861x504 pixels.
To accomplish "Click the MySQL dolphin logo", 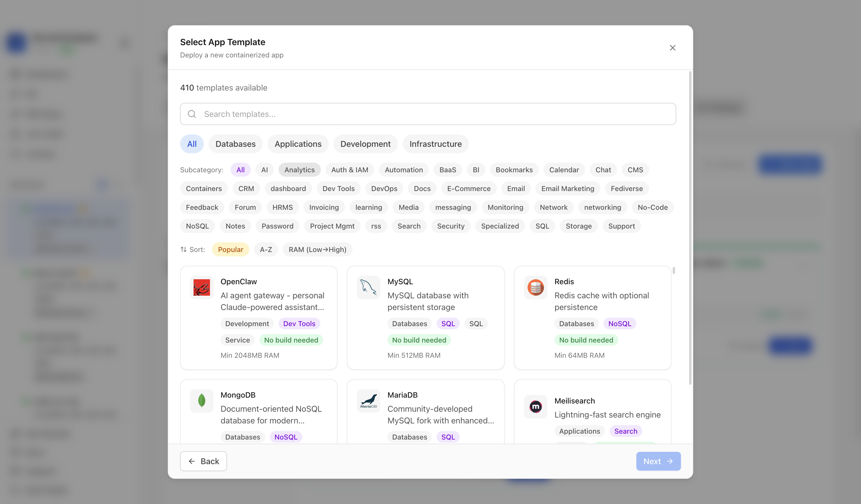I will pos(368,287).
